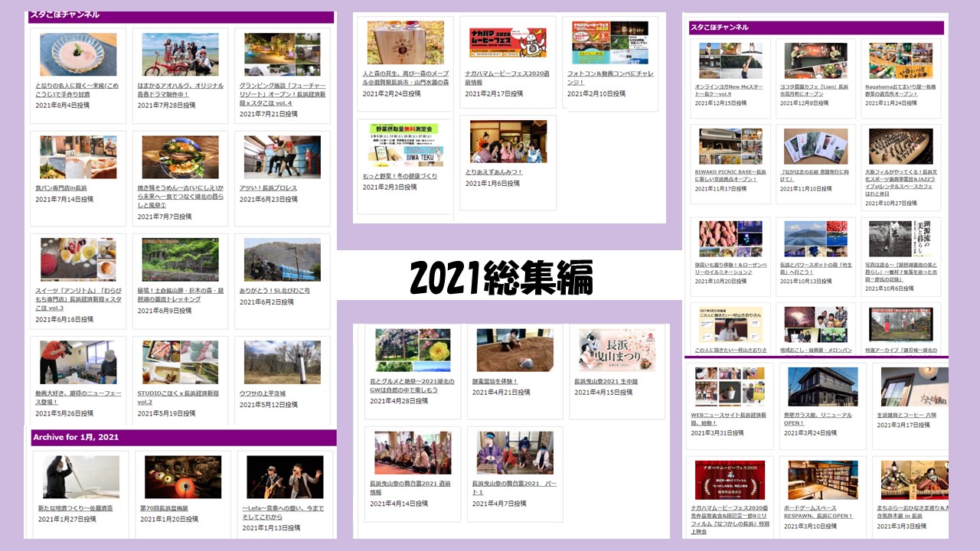Screen dimensions: 980x551
Task: Open the ウワサの上平寺城 article link
Action: (263, 393)
